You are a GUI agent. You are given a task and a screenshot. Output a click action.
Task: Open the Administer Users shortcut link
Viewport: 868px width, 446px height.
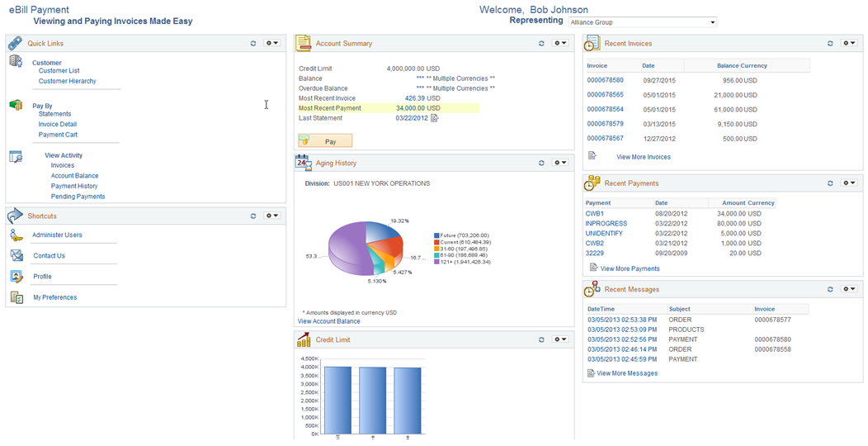57,235
